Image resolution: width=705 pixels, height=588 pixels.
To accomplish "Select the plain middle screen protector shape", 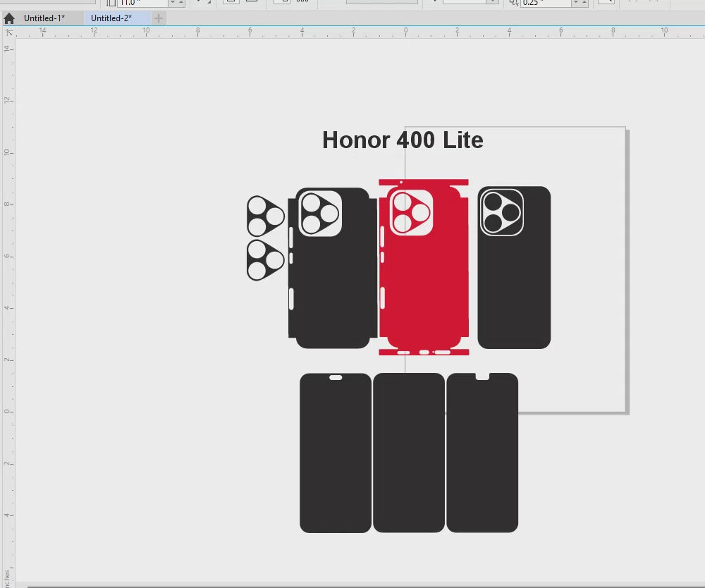I will click(x=409, y=453).
